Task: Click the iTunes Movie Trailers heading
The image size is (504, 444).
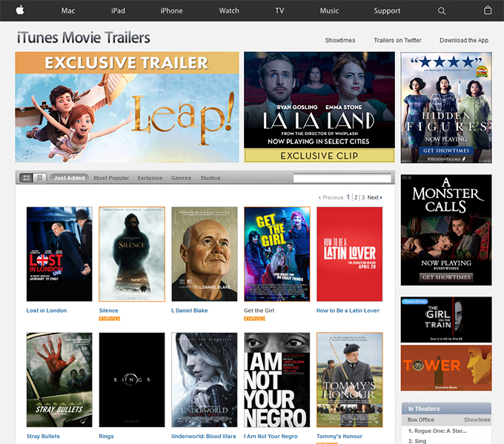Action: click(84, 38)
